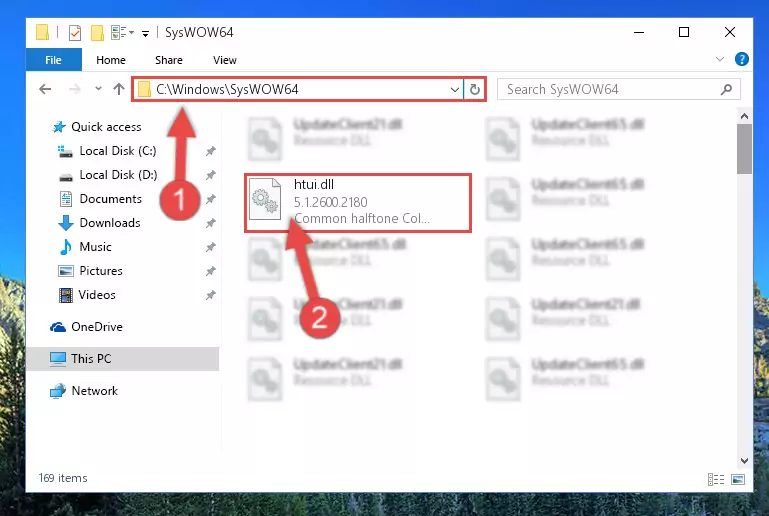Switch to the Home ribbon tab
769x516 pixels.
[111, 60]
